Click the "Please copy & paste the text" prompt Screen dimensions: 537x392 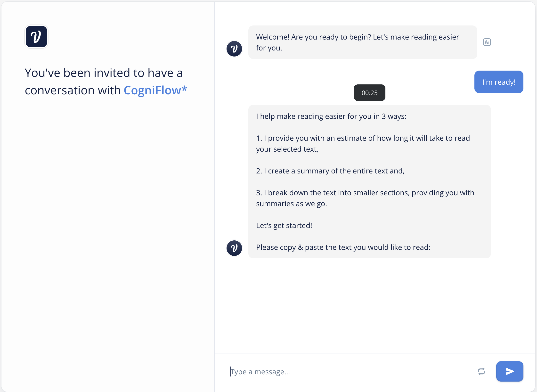343,247
